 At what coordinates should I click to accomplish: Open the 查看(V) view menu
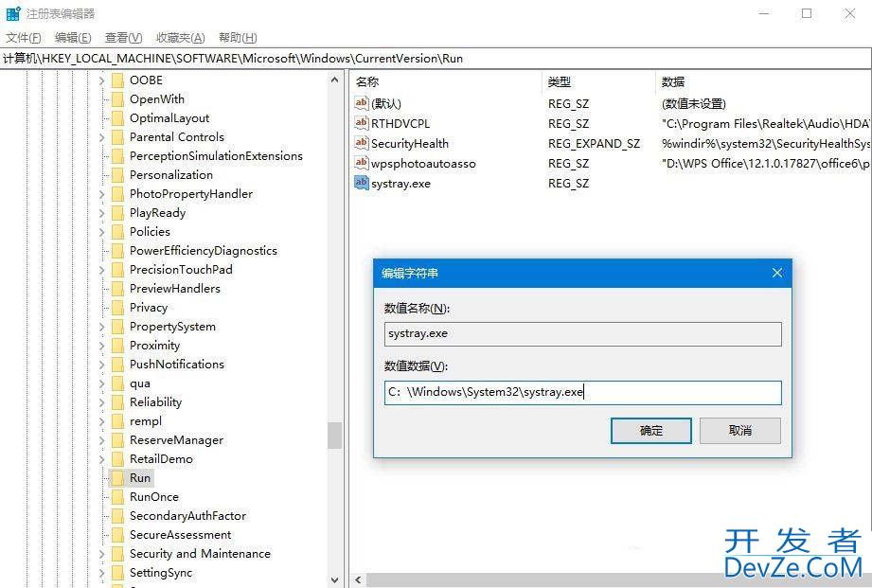click(x=123, y=38)
